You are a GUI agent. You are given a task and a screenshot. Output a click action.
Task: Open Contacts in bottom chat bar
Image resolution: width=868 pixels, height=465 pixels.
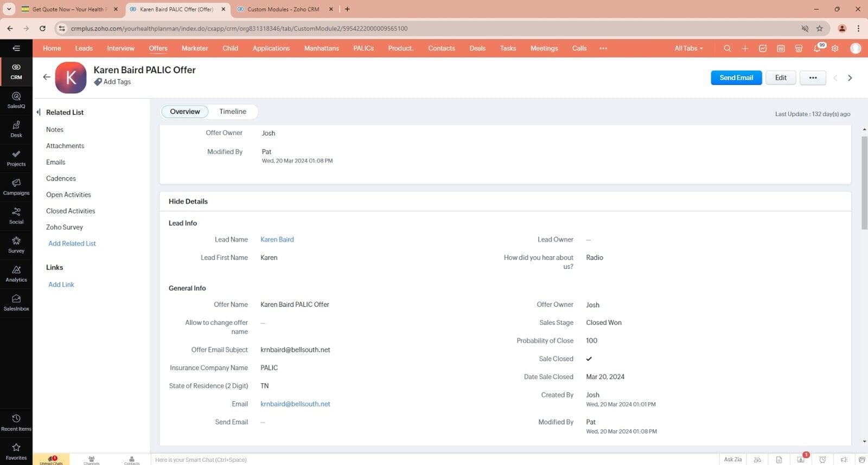pos(131,460)
